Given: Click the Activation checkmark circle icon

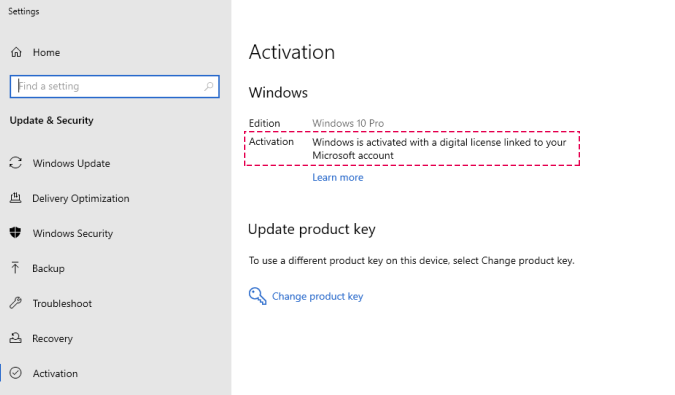Looking at the screenshot, I should coord(15,373).
